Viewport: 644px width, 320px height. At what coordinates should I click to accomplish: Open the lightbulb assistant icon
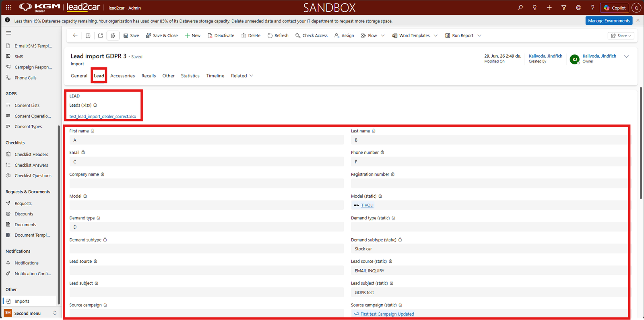pos(535,8)
